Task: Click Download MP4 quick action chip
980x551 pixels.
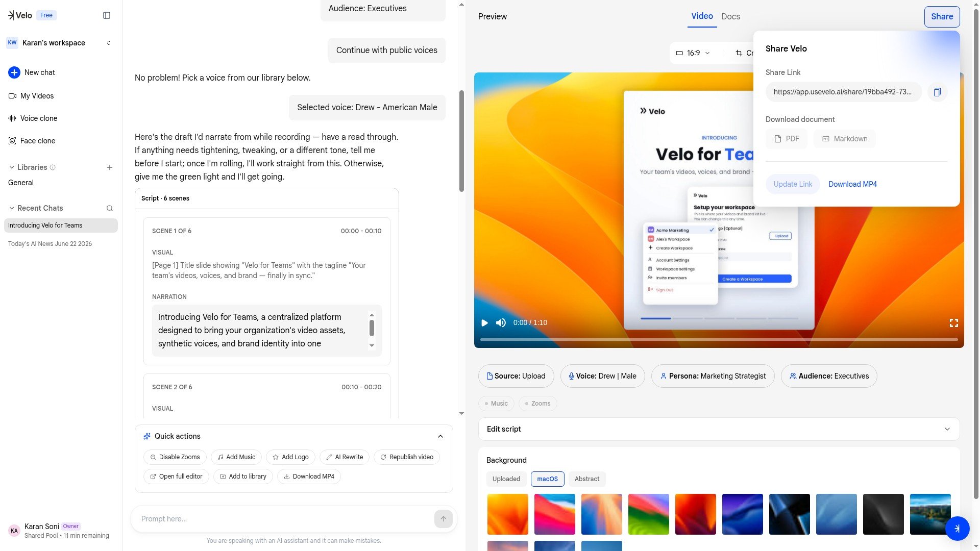Action: [x=309, y=477]
